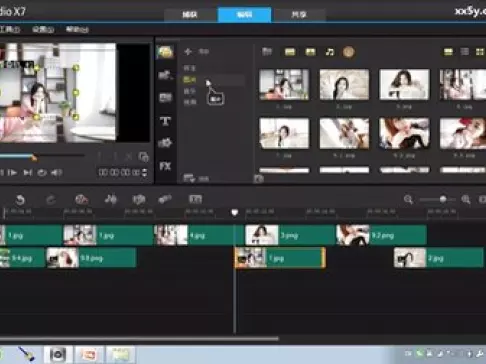Image resolution: width=486 pixels, height=364 pixels.
Task: Click the zoom out magnifier on timeline
Action: [408, 199]
